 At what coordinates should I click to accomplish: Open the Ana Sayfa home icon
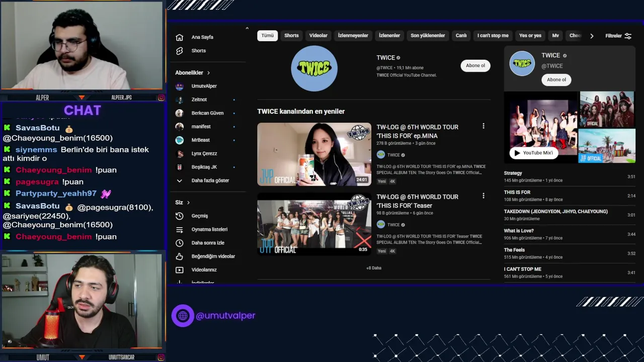tap(179, 37)
